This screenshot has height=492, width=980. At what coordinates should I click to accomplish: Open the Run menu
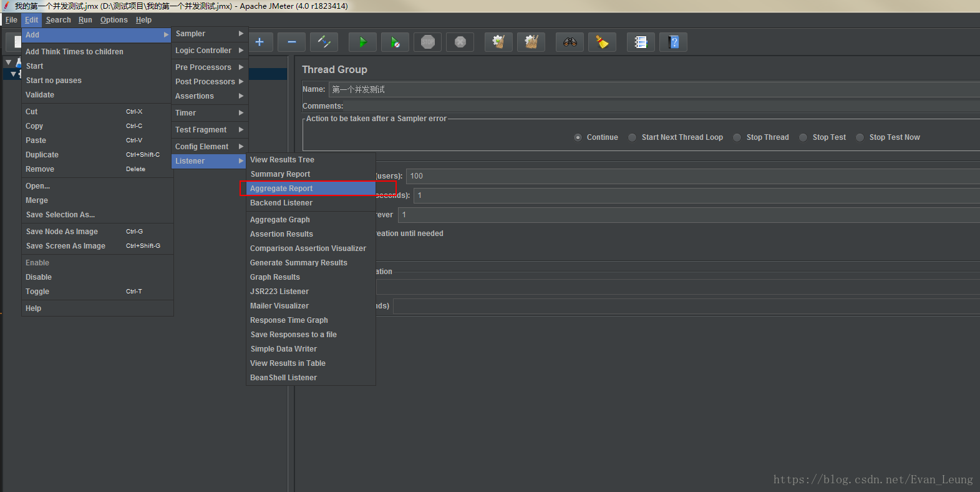[85, 20]
